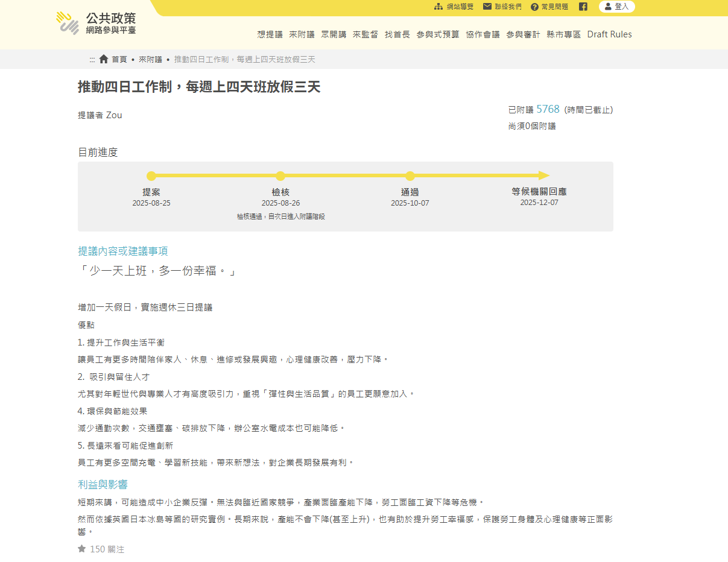
Task: Click the slogan 少一天上班，多一份幸福
Action: (156, 271)
